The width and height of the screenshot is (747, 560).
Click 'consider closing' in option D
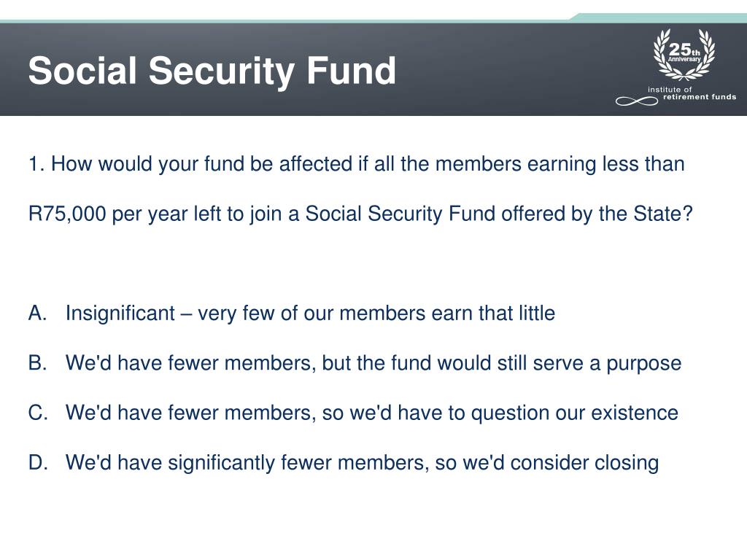coord(584,463)
